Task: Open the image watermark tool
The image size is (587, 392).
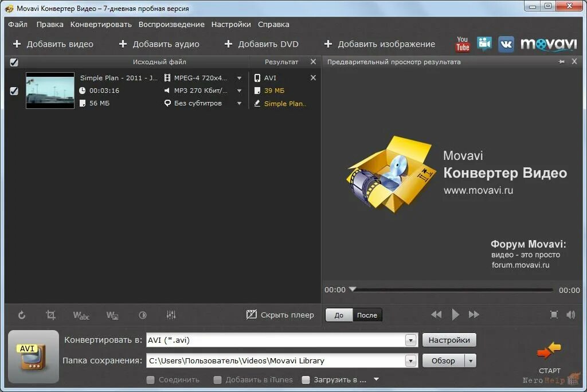Action: coord(112,315)
